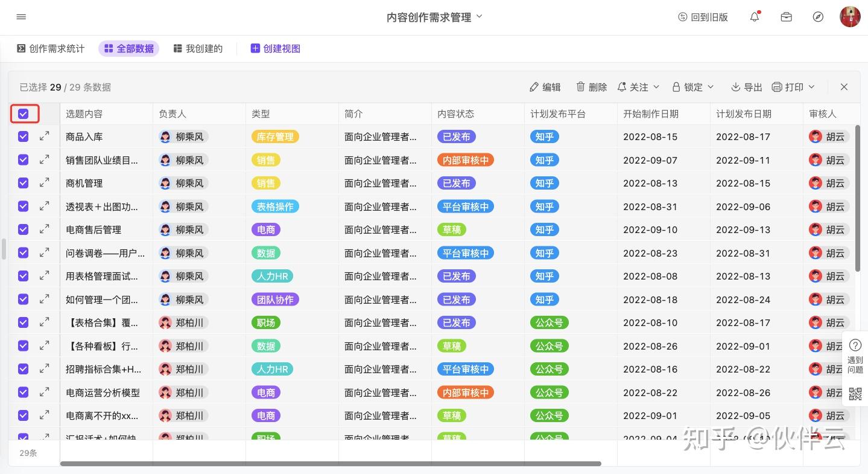Click date 2022-08-15 in 商品入库 row
The image size is (868, 474).
pyautogui.click(x=650, y=136)
